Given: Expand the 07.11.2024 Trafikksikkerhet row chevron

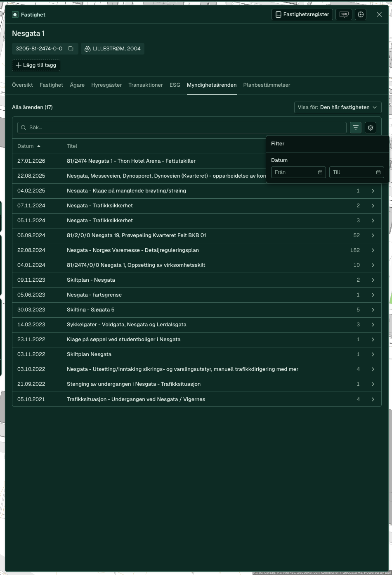Looking at the screenshot, I should (x=373, y=206).
